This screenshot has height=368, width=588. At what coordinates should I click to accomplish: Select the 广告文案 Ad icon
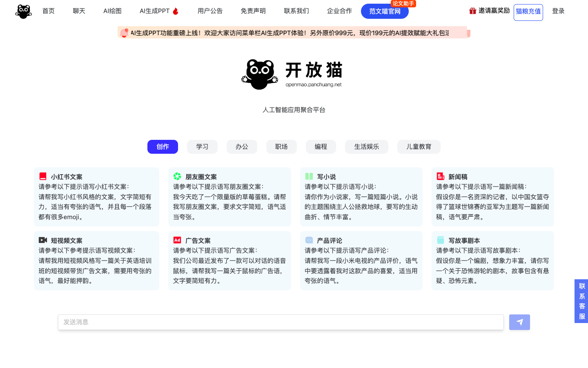pos(177,240)
